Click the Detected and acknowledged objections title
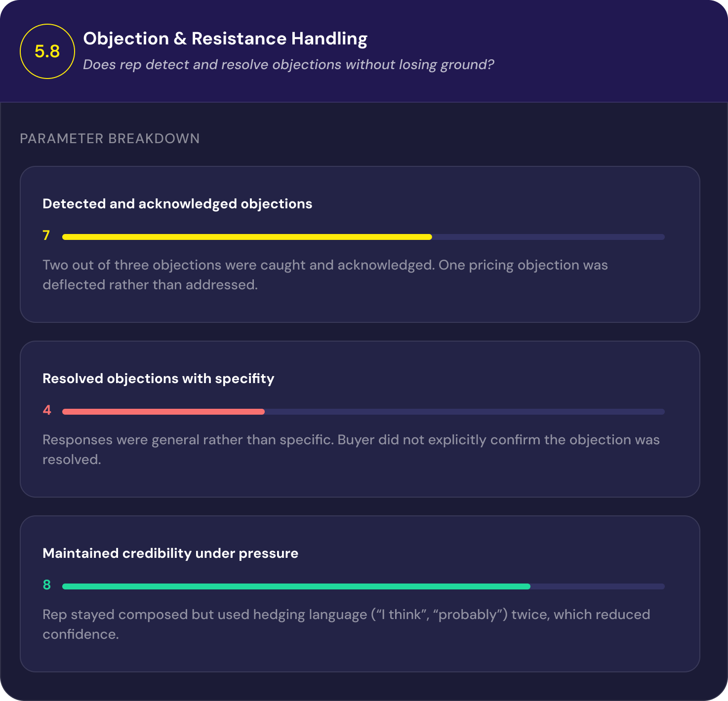728x701 pixels. 177,203
